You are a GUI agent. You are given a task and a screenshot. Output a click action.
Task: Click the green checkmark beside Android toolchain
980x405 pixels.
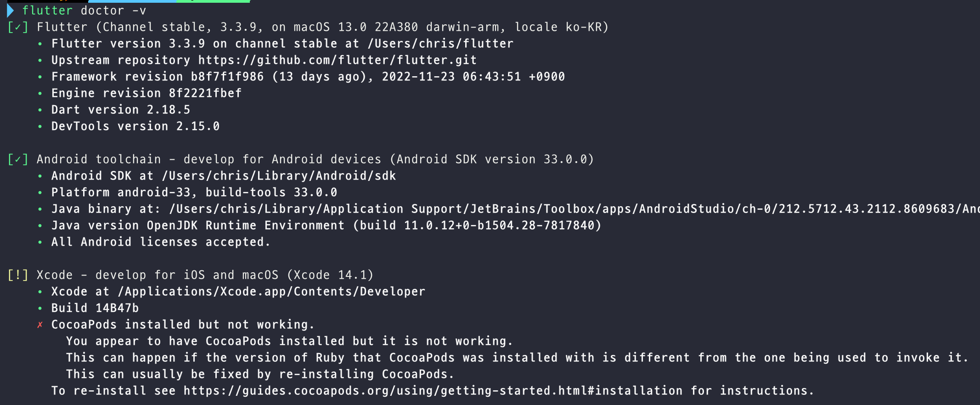tap(18, 159)
